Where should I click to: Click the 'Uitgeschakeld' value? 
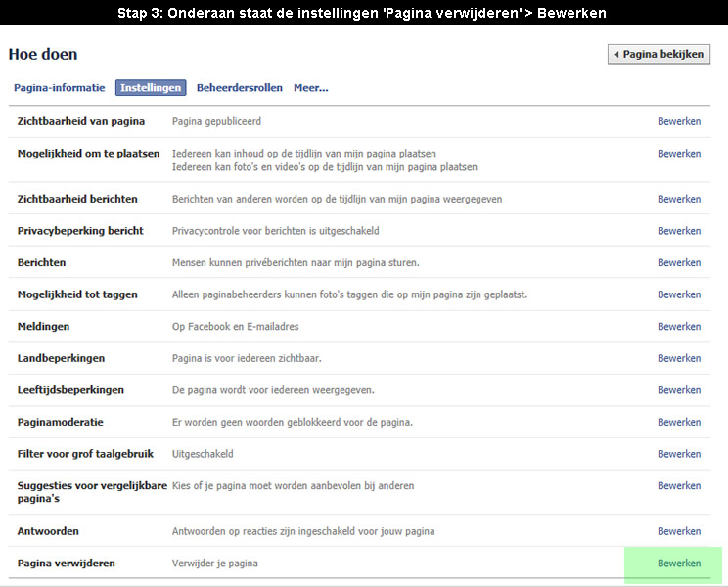coord(203,454)
